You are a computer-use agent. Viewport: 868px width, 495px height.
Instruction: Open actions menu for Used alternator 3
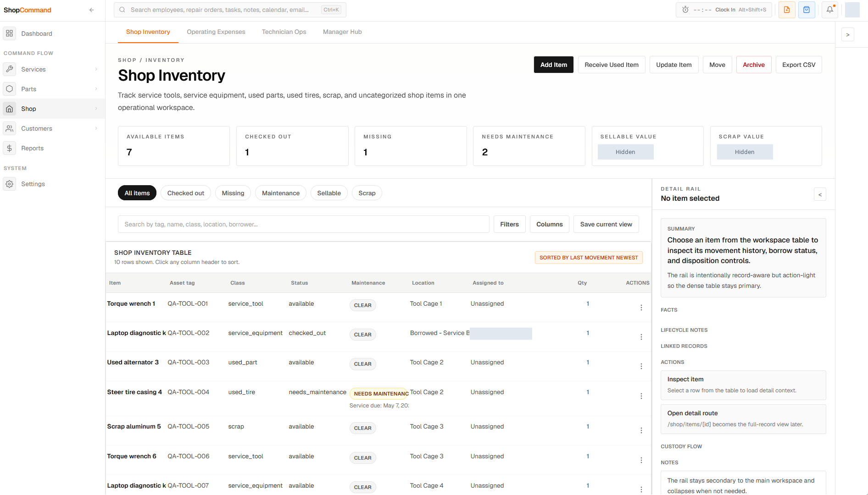point(641,366)
